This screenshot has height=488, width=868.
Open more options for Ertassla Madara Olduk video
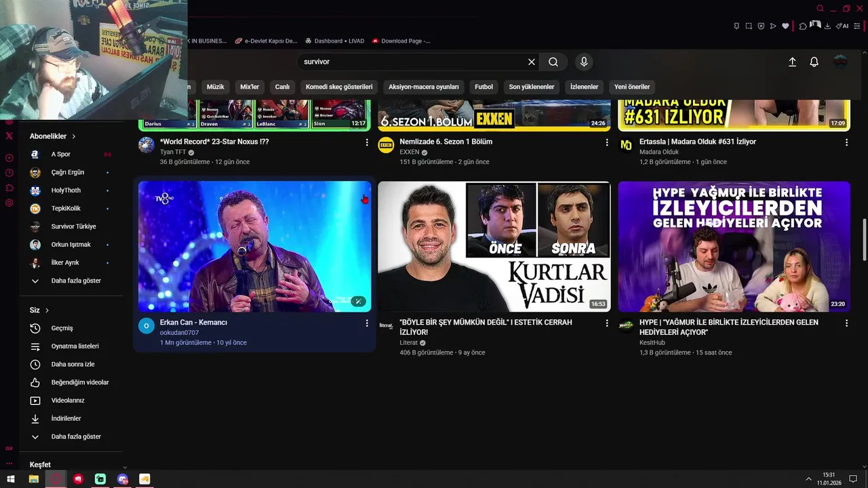pyautogui.click(x=846, y=142)
